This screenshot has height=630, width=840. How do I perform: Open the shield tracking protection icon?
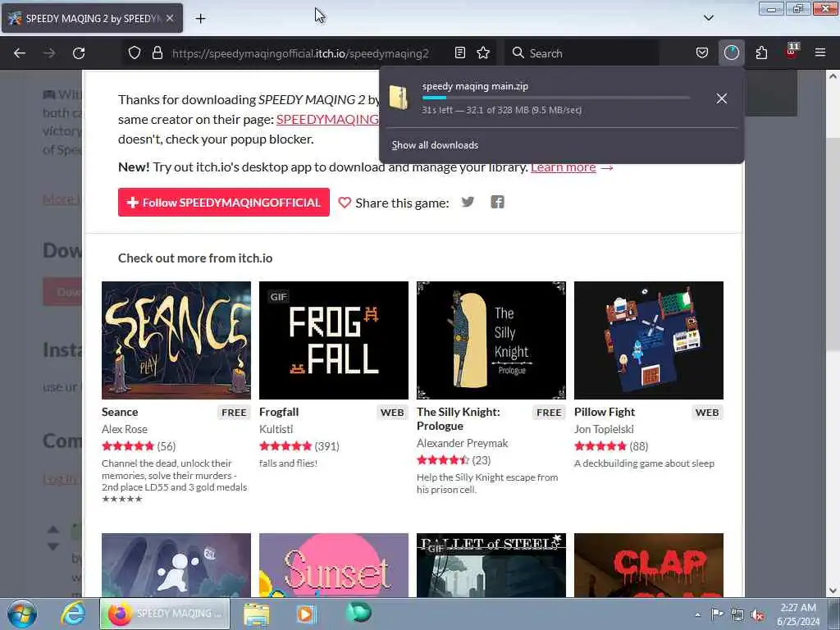pyautogui.click(x=135, y=52)
